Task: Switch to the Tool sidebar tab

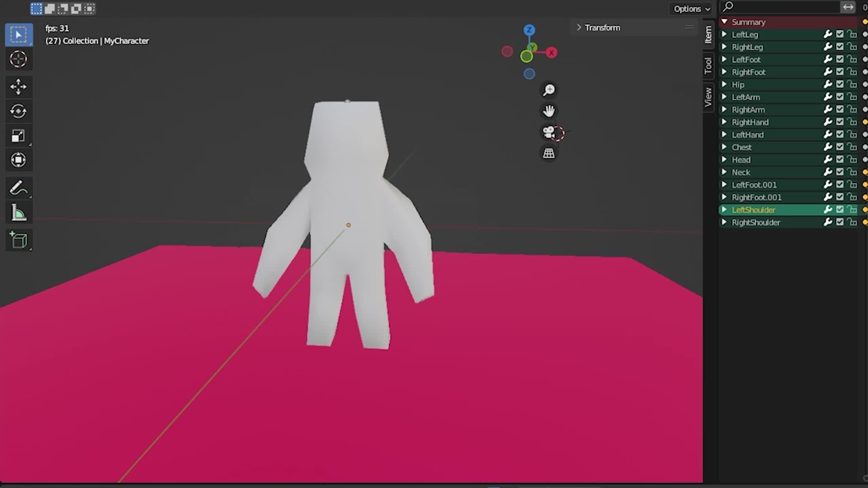Action: (x=708, y=66)
